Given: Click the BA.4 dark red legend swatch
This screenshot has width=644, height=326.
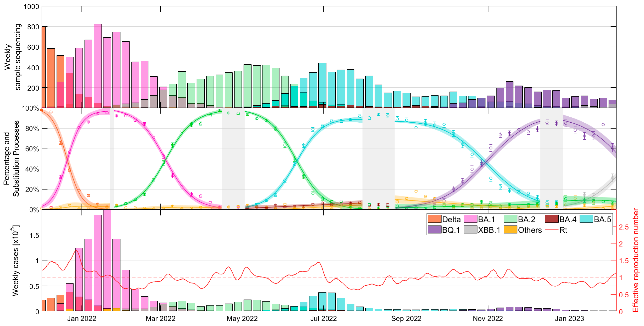Looking at the screenshot, I should tap(551, 219).
